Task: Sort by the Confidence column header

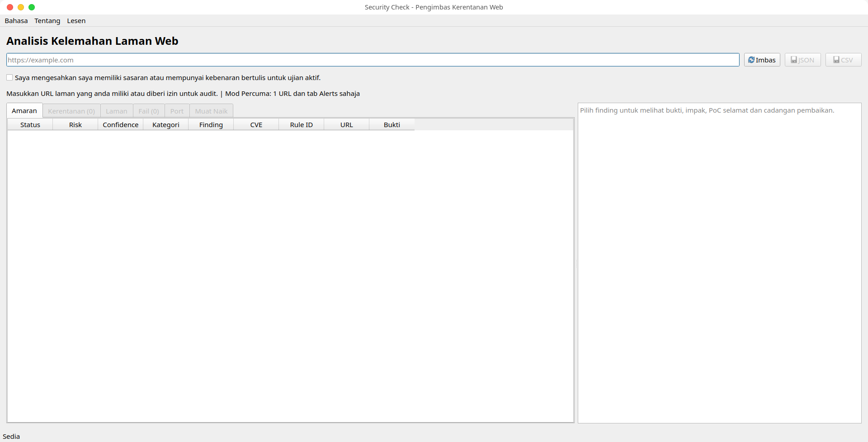Action: coord(121,125)
